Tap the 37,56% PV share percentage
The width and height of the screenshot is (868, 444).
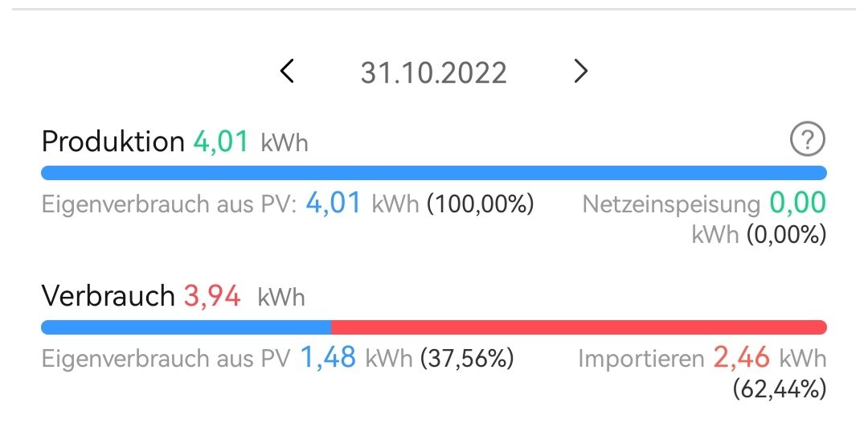[x=467, y=359]
